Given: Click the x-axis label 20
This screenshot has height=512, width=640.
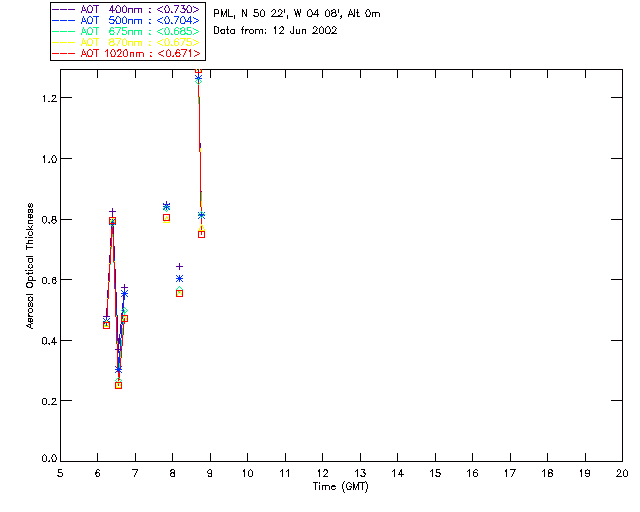Looking at the screenshot, I should [622, 473].
